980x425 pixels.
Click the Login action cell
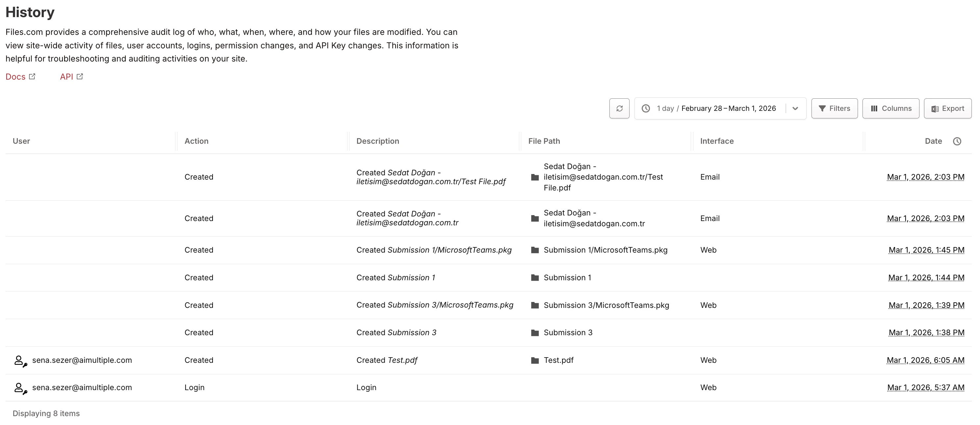tap(194, 387)
